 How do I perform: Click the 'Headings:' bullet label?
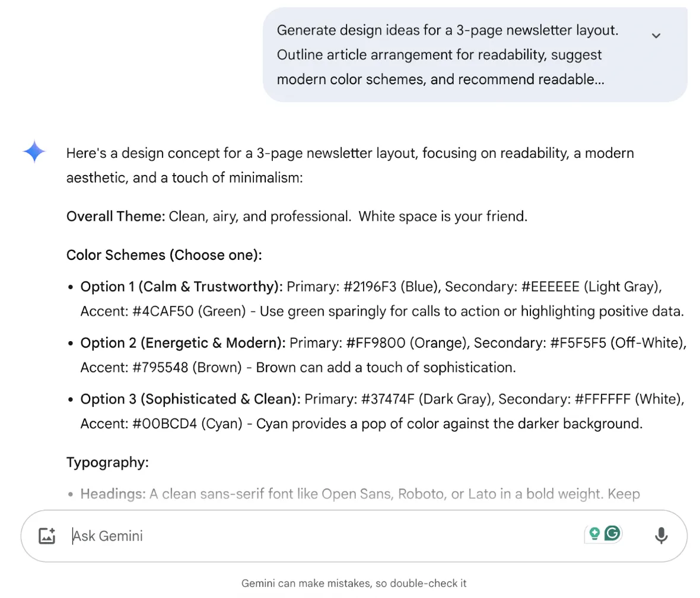tap(113, 494)
